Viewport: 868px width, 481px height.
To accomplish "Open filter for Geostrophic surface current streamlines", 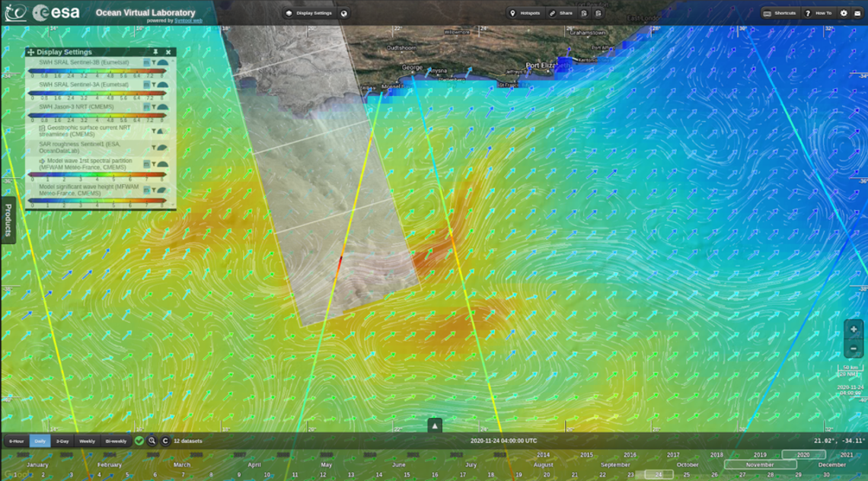I will [154, 131].
